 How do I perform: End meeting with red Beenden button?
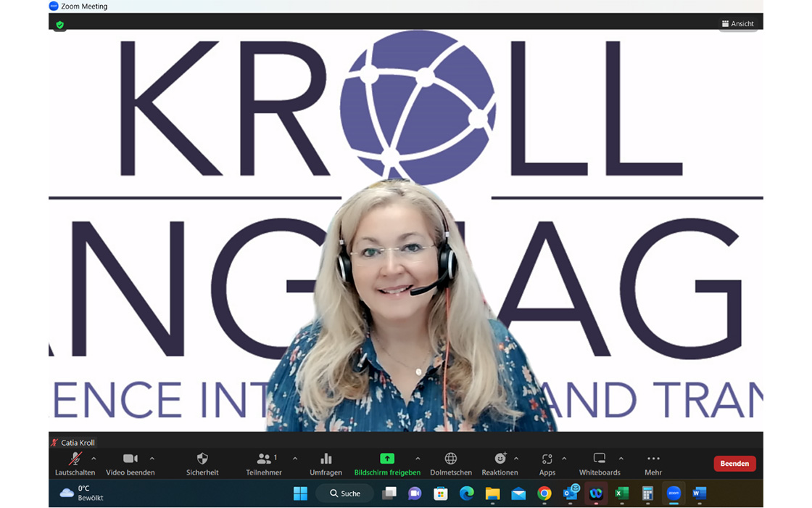[x=734, y=464]
